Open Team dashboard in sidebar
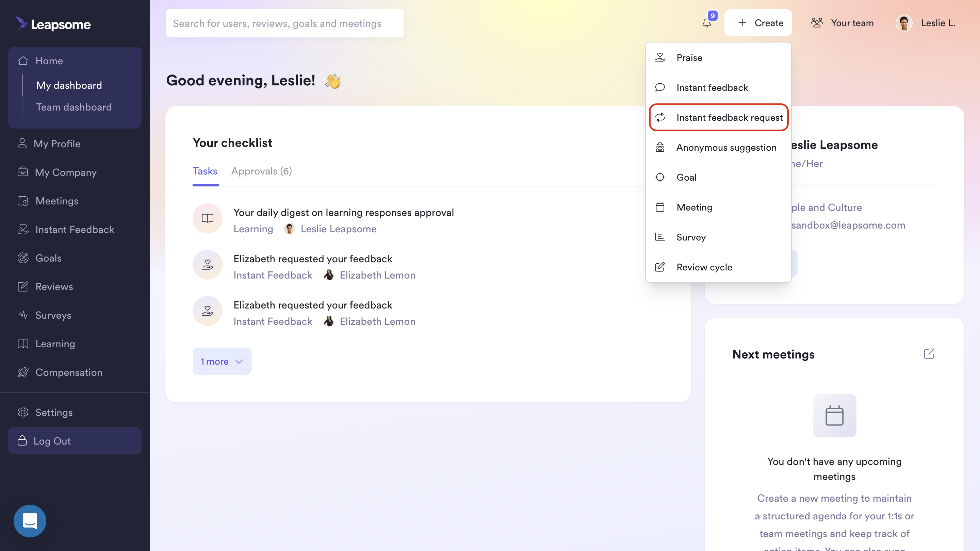The image size is (980, 551). click(74, 107)
